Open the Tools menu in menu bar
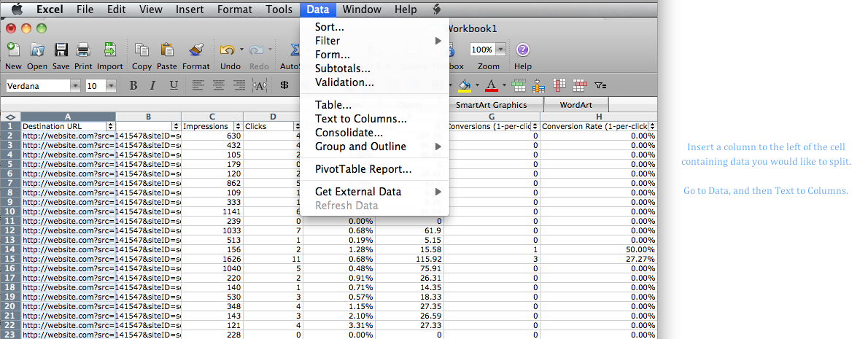The height and width of the screenshot is (339, 868). pos(279,9)
